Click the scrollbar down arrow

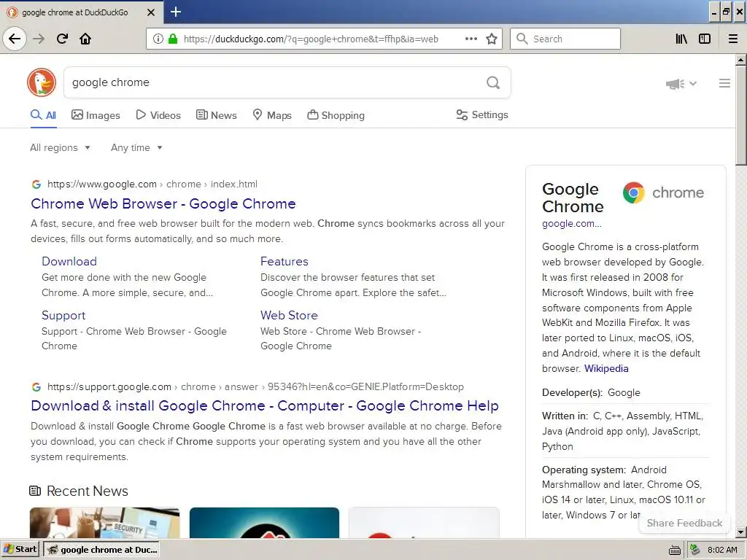click(x=740, y=532)
